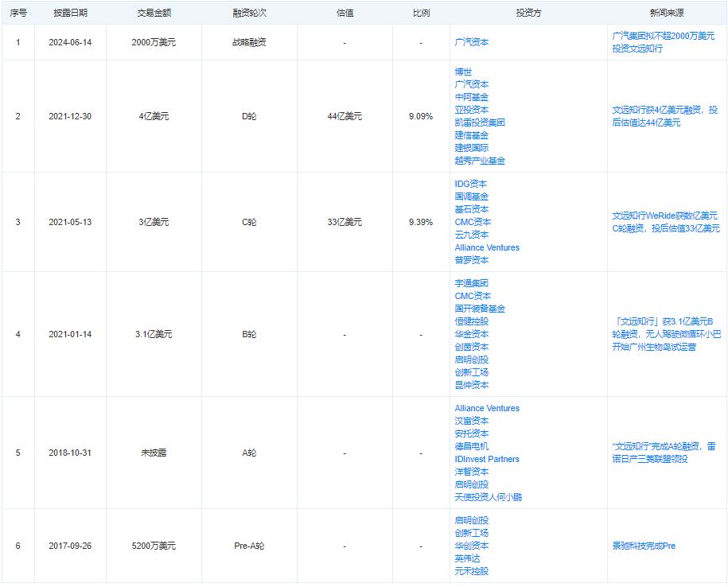Click the 国开装备基金 investor link
The height and width of the screenshot is (587, 728).
point(480,309)
